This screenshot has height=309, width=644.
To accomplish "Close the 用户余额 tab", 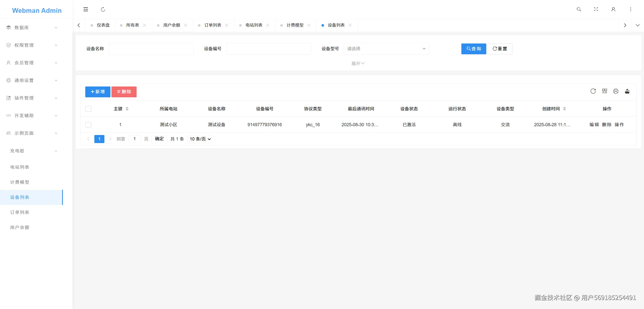I will [186, 25].
